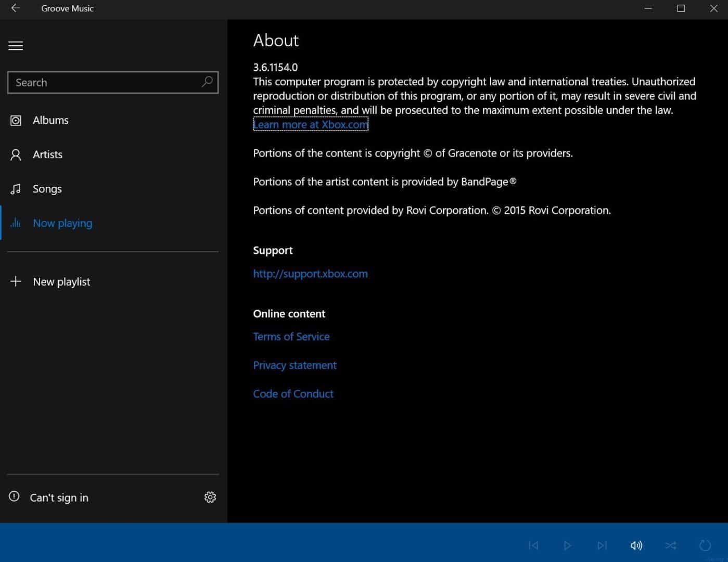
Task: Click the Artists person icon
Action: click(16, 155)
